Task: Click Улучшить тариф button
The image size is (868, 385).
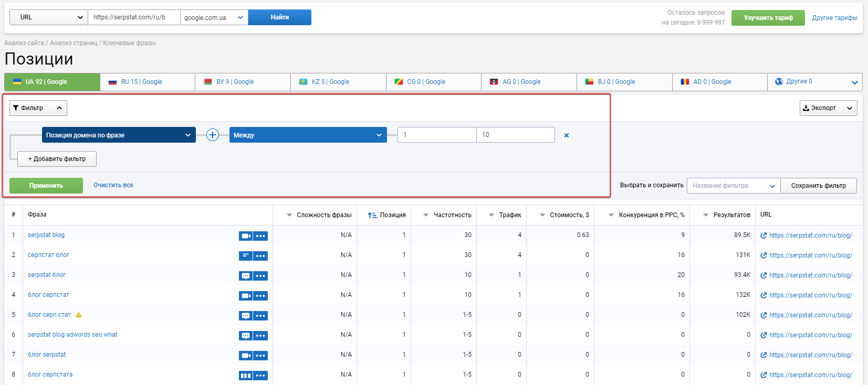Action: click(x=768, y=18)
